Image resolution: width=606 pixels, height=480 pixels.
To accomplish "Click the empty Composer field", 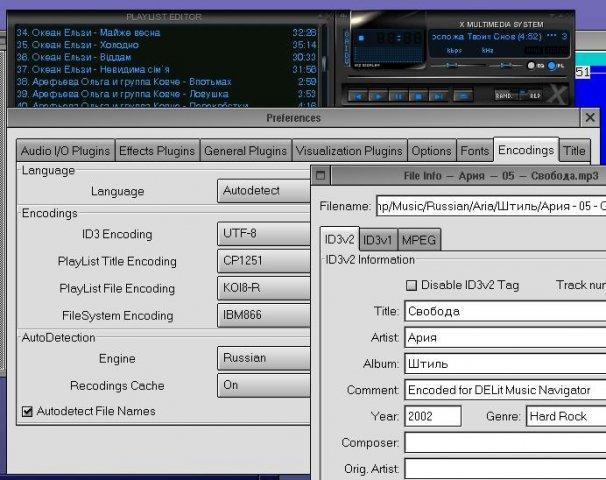I will point(505,443).
